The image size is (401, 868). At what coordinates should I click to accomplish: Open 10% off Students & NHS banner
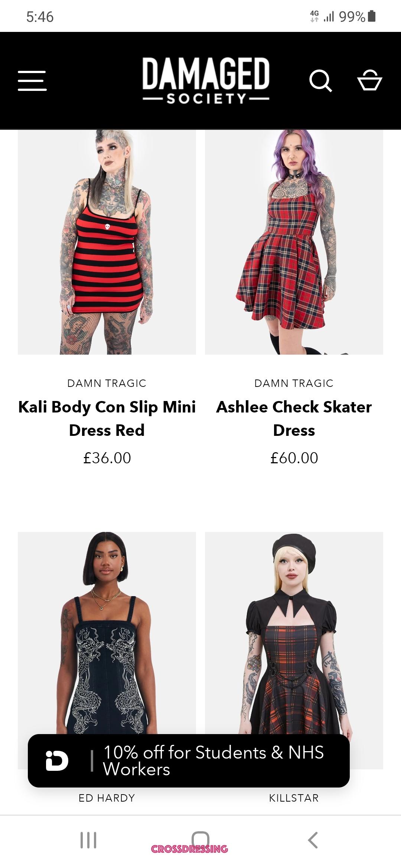point(189,761)
